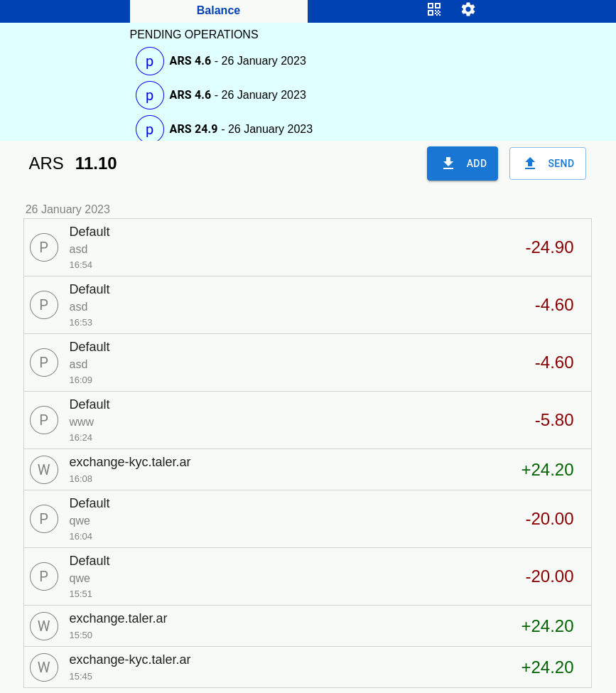Viewport: 616px width, 693px height.
Task: Click the W icon for the 16:08 withdrawal
Action: (44, 470)
